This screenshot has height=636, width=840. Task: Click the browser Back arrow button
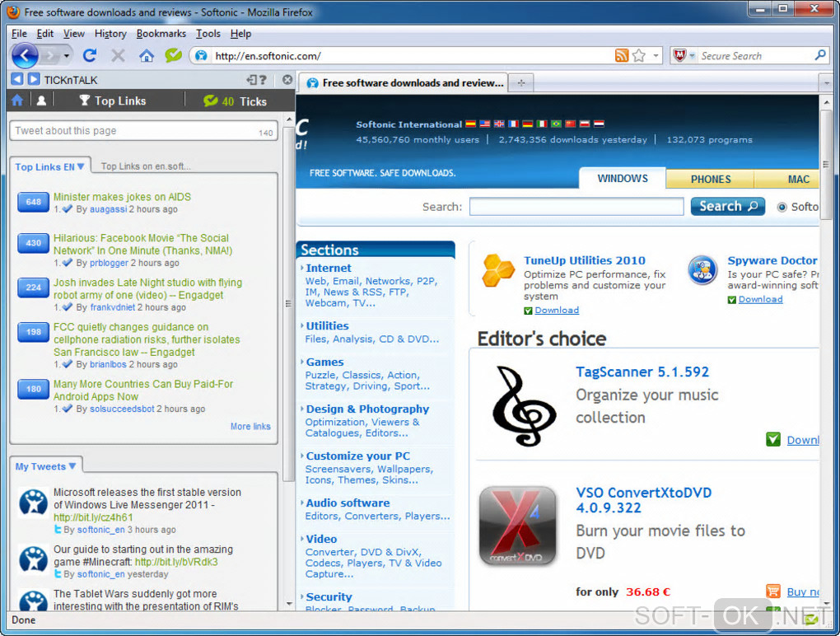pos(25,55)
